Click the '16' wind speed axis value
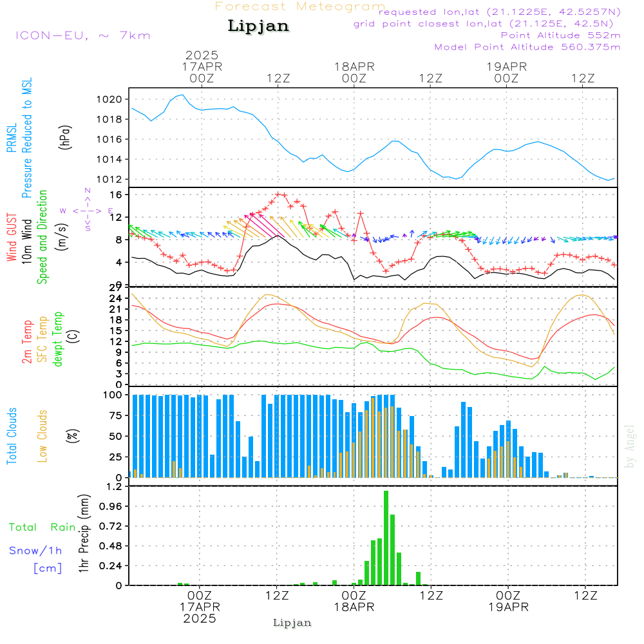The height and width of the screenshot is (644, 644). point(117,194)
